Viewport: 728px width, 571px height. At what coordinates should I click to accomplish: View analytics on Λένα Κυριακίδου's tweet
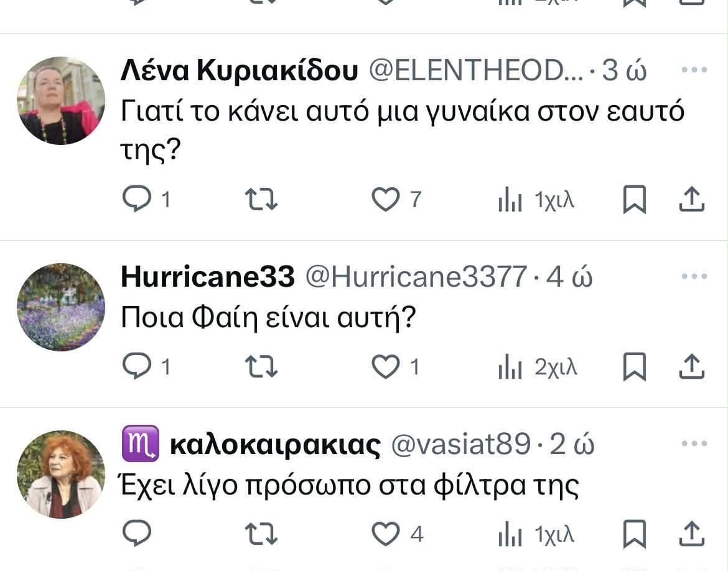coord(510,200)
